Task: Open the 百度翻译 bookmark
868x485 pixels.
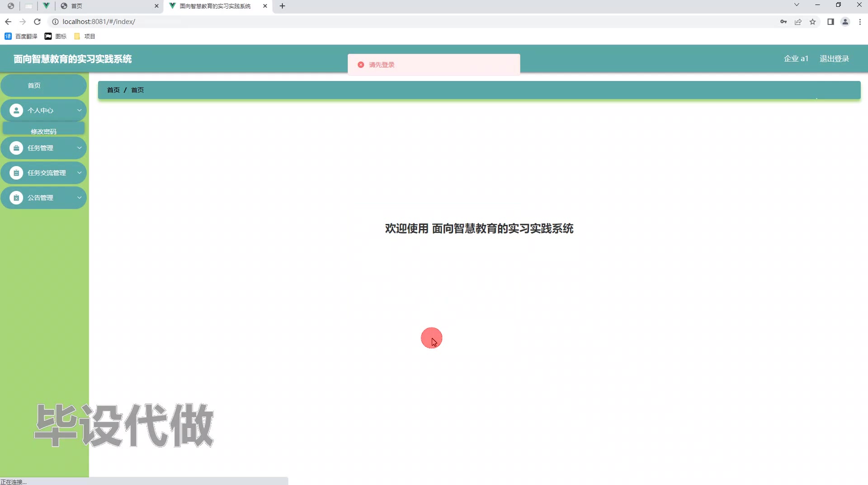Action: click(21, 36)
